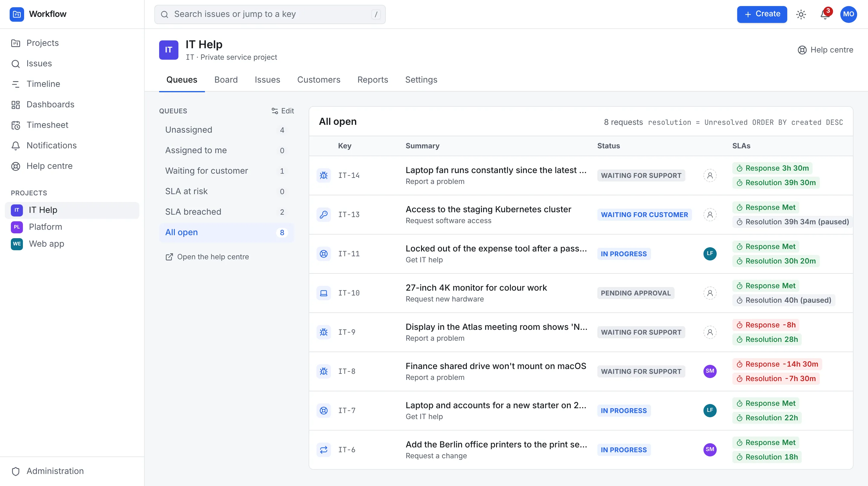Image resolution: width=868 pixels, height=486 pixels.
Task: Open the Web app project in sidebar
Action: point(72,244)
